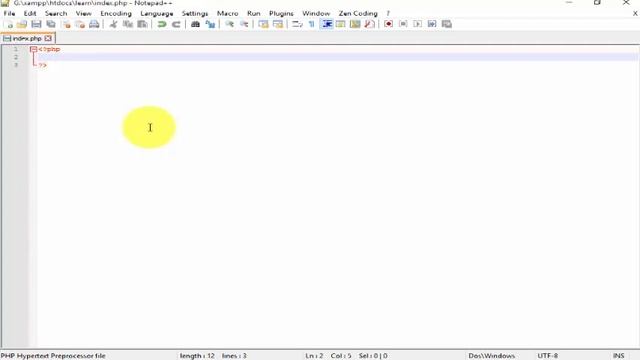Open the Macro menu
Screen dimensions: 640x360
click(x=227, y=13)
